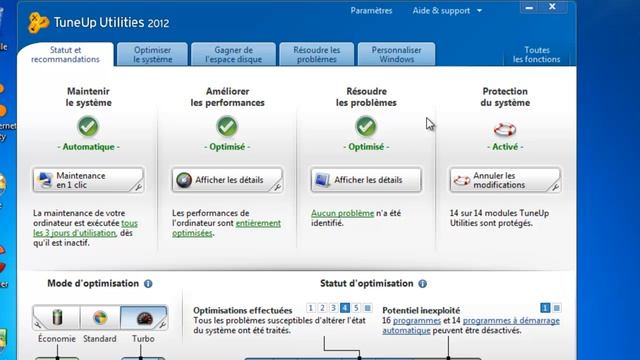This screenshot has height=360, width=640.
Task: Switch to the Optimiser le système tab
Action: pos(153,55)
